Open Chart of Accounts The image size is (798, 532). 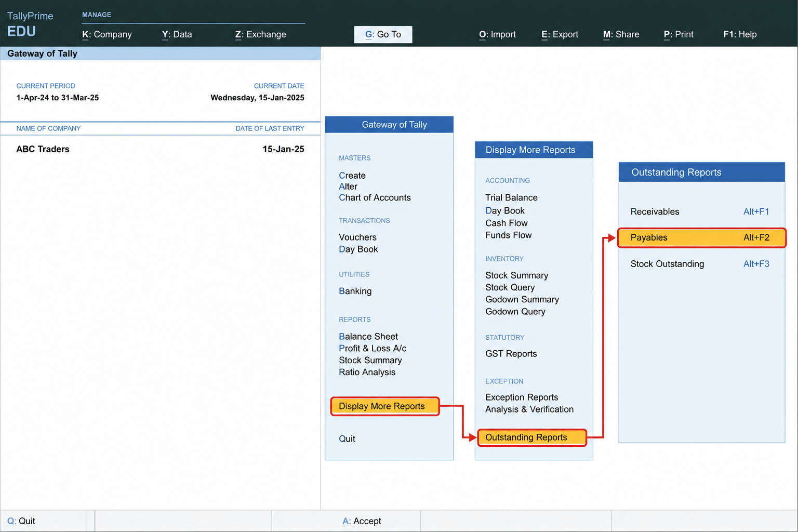click(x=375, y=197)
